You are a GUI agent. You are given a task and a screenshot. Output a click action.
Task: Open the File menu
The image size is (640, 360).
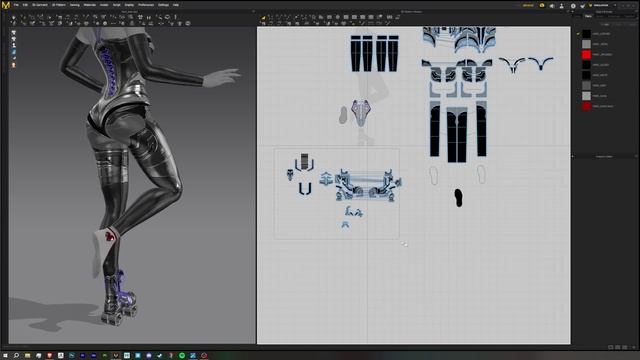[x=16, y=5]
